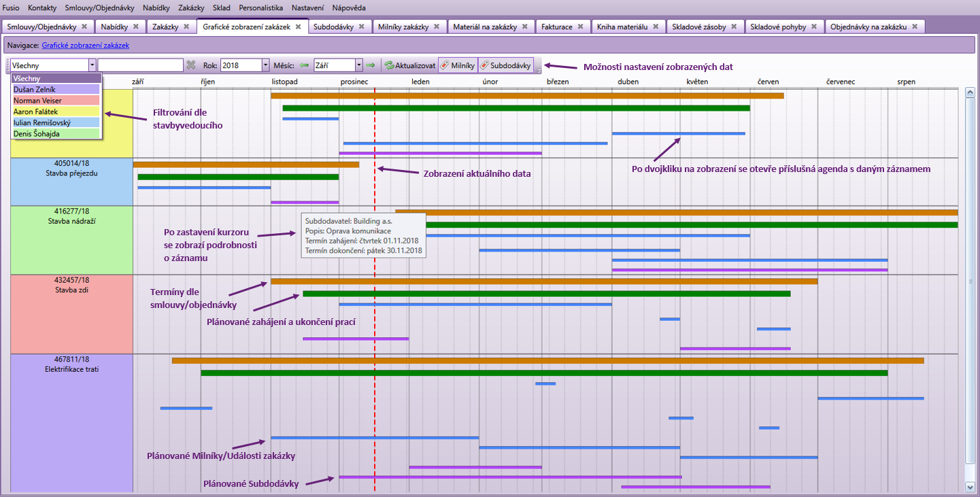
Task: Open the Nastavení menu
Action: point(308,7)
